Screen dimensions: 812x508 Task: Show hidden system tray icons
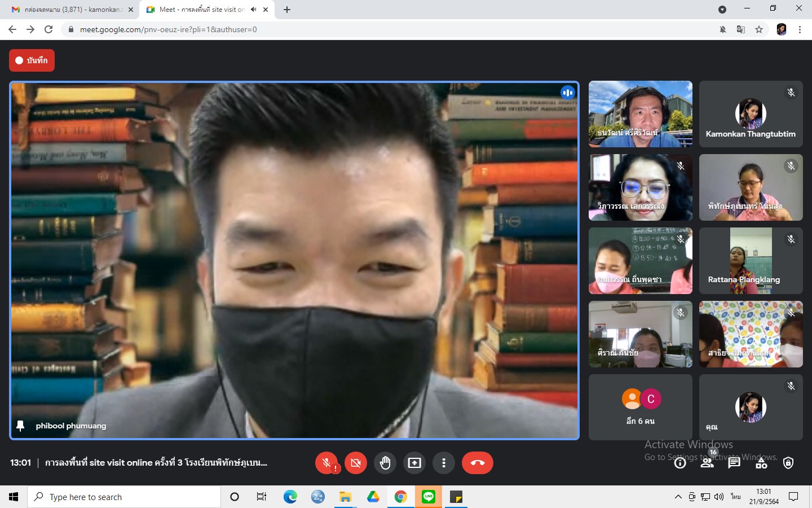click(678, 497)
